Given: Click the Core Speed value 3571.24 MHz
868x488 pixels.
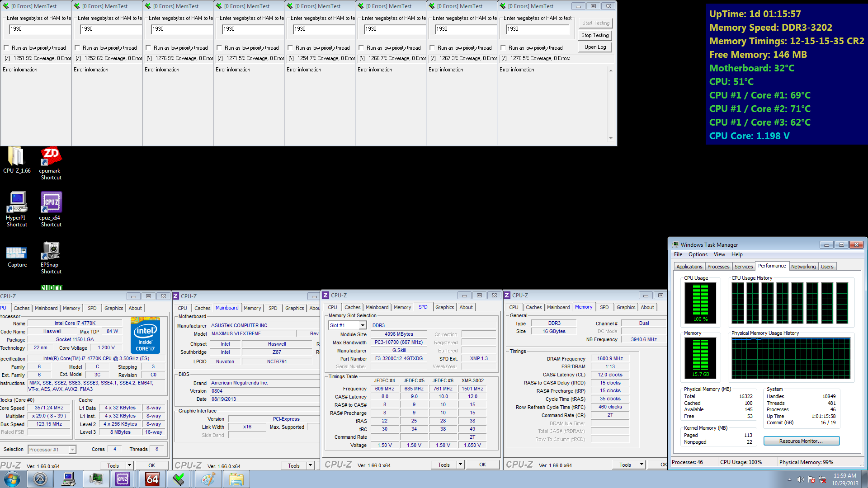Looking at the screenshot, I should (49, 408).
